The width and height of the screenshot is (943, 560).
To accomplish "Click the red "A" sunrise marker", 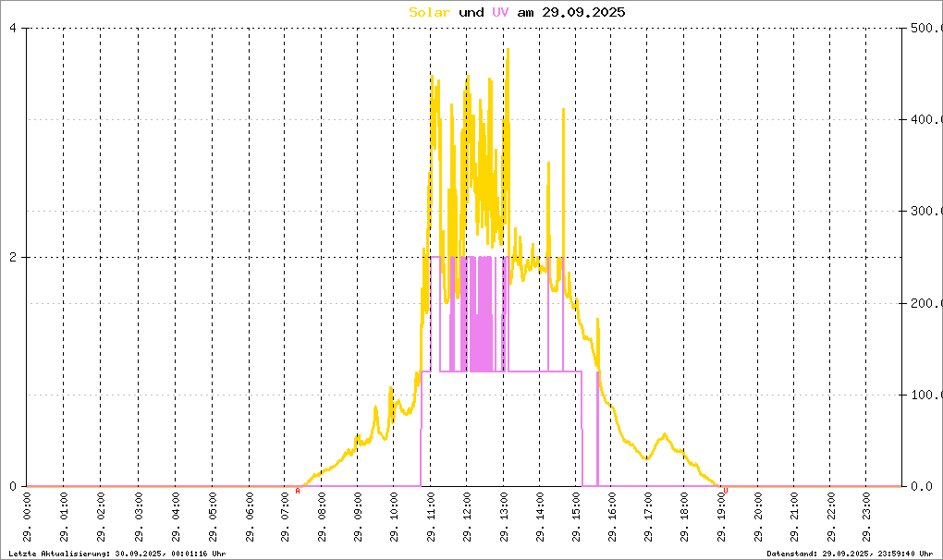I will [298, 491].
